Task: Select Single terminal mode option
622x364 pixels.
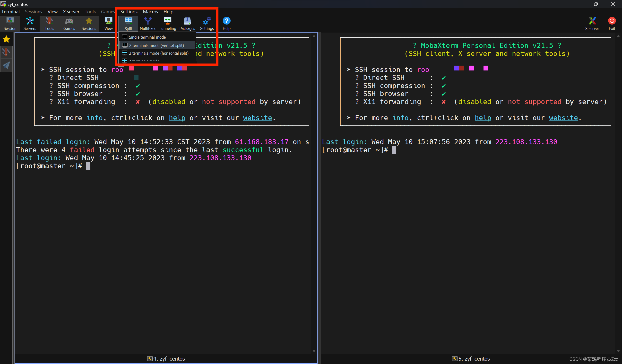Action: (x=147, y=37)
